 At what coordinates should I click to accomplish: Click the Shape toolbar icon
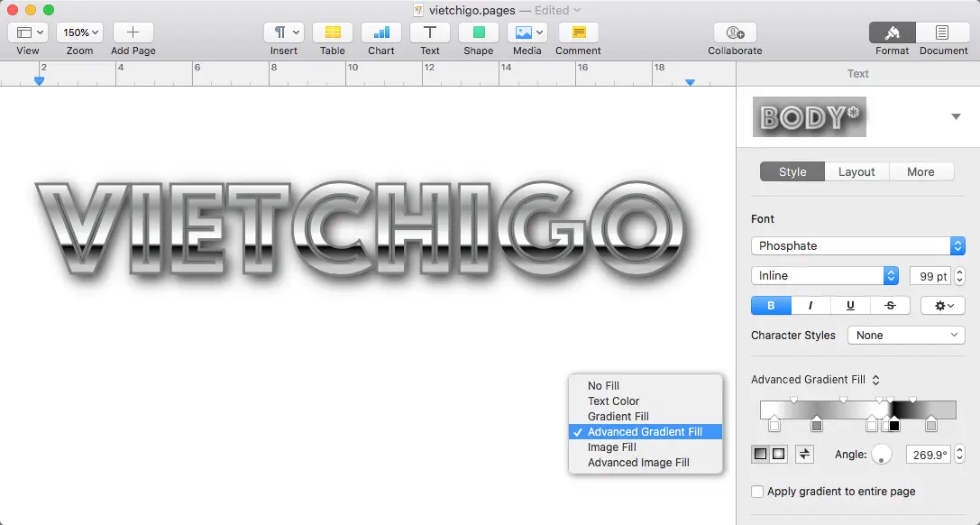(x=479, y=32)
